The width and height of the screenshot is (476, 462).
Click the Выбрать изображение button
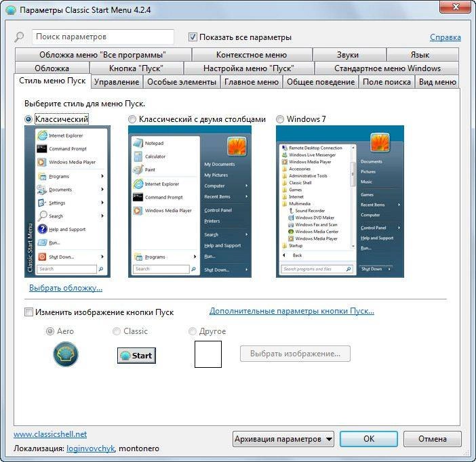pyautogui.click(x=295, y=354)
